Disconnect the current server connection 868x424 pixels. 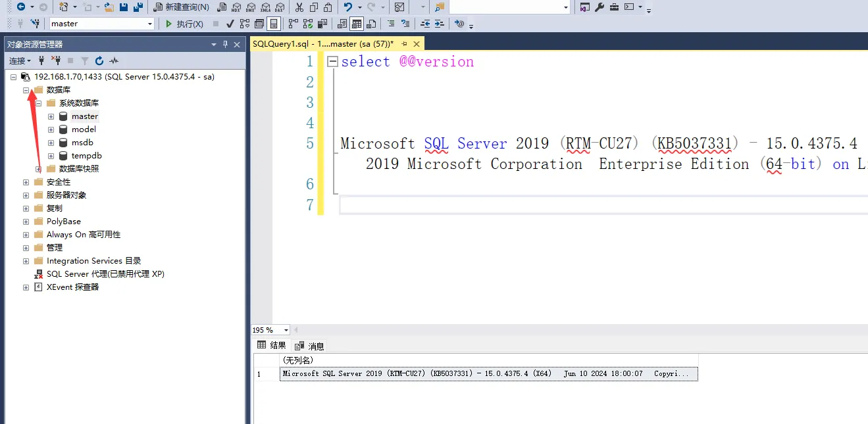(x=57, y=60)
